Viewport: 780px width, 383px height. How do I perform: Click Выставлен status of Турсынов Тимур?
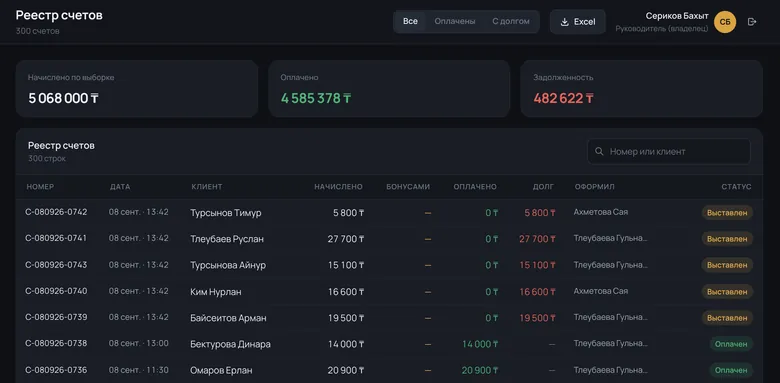(727, 213)
